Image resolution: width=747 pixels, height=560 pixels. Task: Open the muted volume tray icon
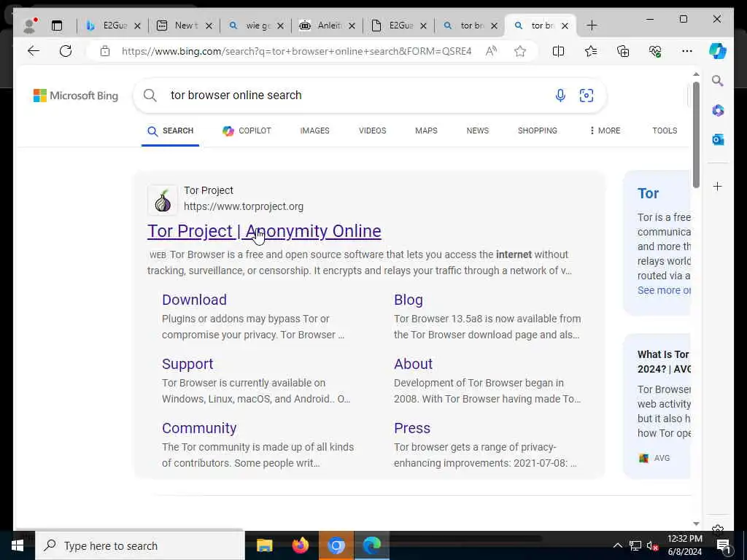point(652,545)
